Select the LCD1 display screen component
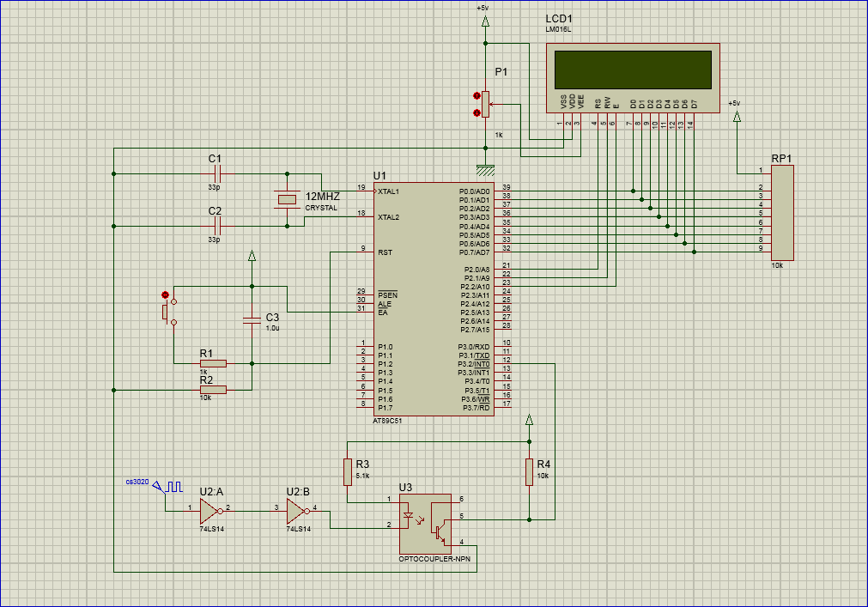 tap(633, 78)
